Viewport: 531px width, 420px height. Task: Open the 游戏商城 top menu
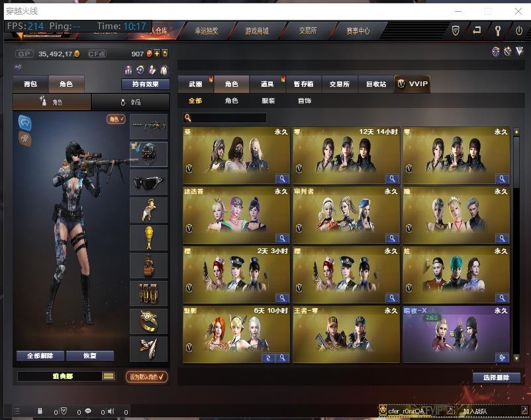pos(257,31)
